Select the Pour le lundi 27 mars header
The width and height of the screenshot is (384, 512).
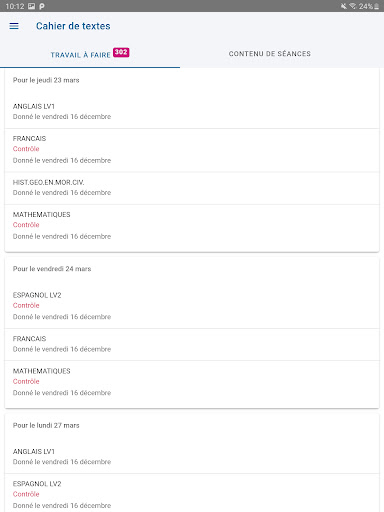46,425
